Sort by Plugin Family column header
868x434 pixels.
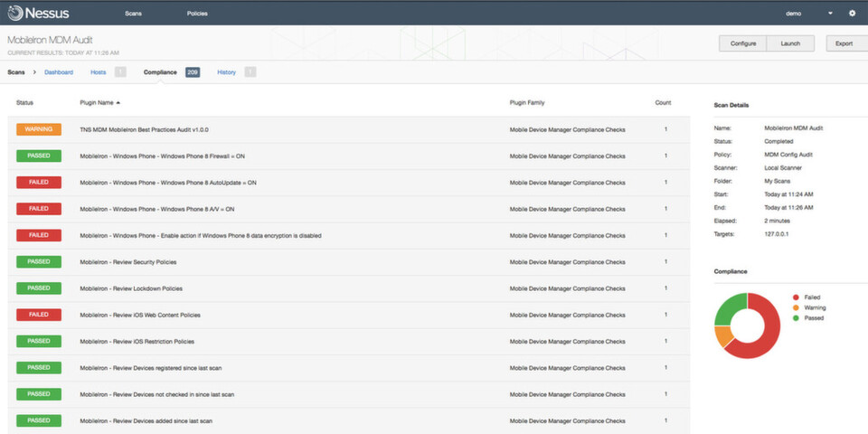coord(527,102)
